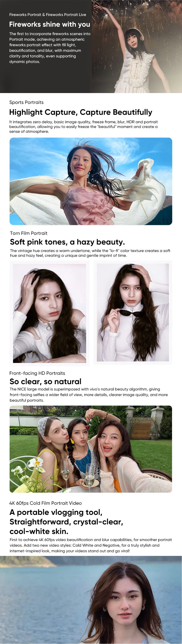Viewport: 182px width, 644px height.
Task: Click Highlight Capture, Capture Beautifully heading
Action: pos(81,112)
